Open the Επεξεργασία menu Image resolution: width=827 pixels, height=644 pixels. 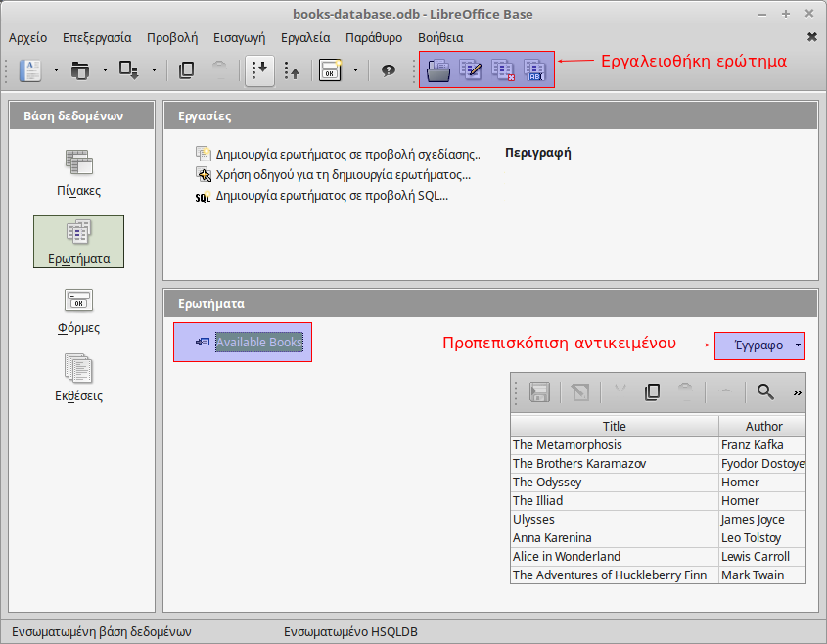(97, 38)
